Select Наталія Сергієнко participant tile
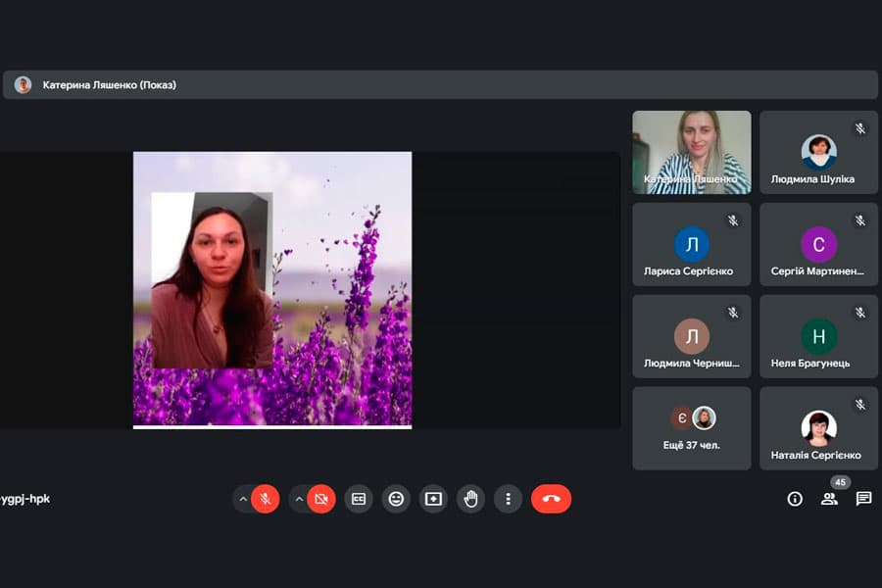 point(818,428)
